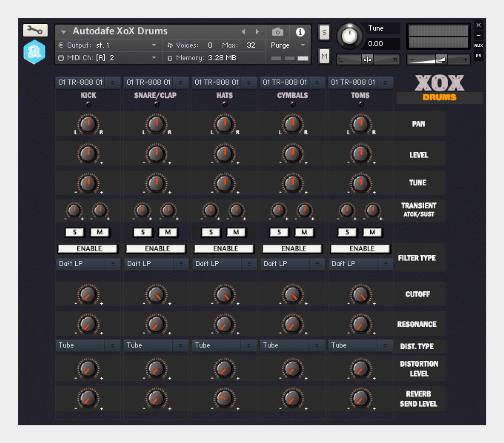Enable the Cymbals channel filter
This screenshot has height=443, width=504.
pyautogui.click(x=292, y=248)
